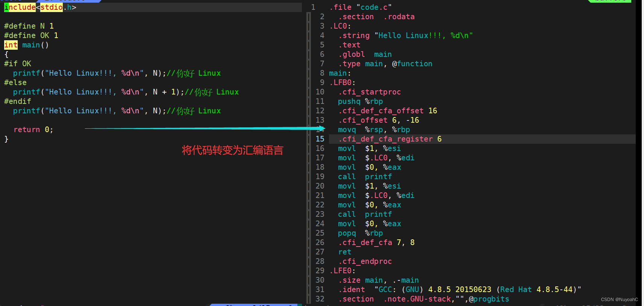Click highlighted '.cfi_def_cfa_register 6' on line 15

pyautogui.click(x=390, y=139)
